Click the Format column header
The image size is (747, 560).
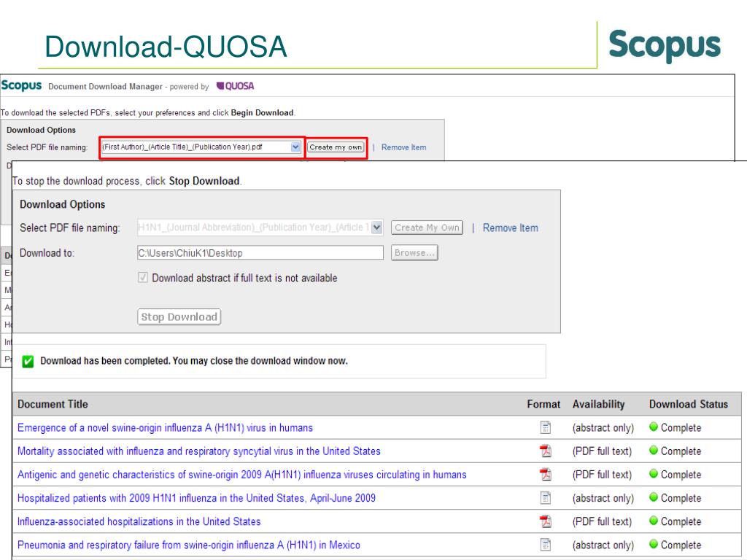pos(543,404)
